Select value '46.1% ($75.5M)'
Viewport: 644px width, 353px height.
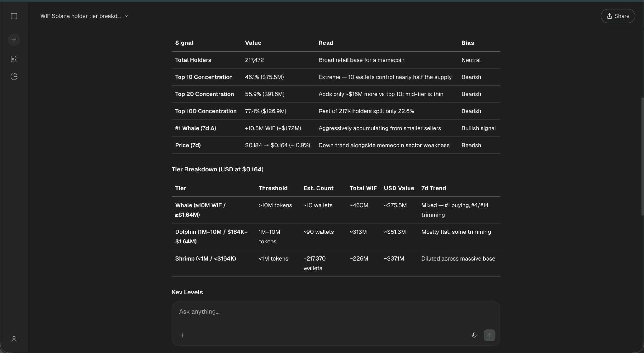[264, 77]
